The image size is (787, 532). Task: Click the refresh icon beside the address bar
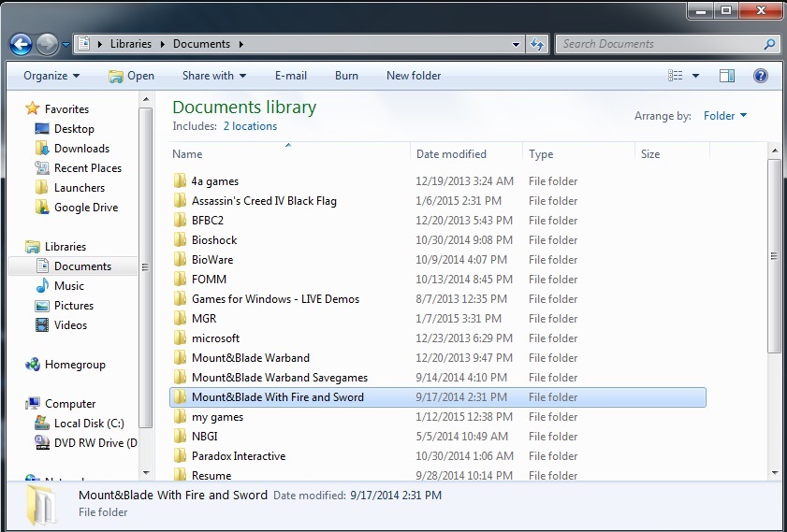pos(537,44)
